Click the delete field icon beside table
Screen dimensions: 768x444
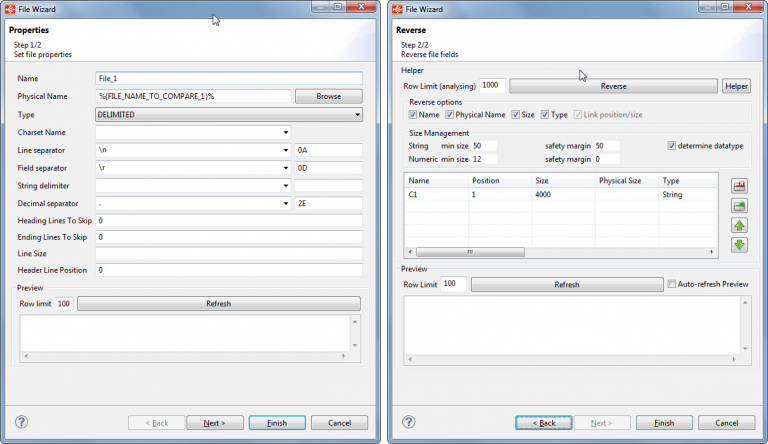pyautogui.click(x=739, y=186)
